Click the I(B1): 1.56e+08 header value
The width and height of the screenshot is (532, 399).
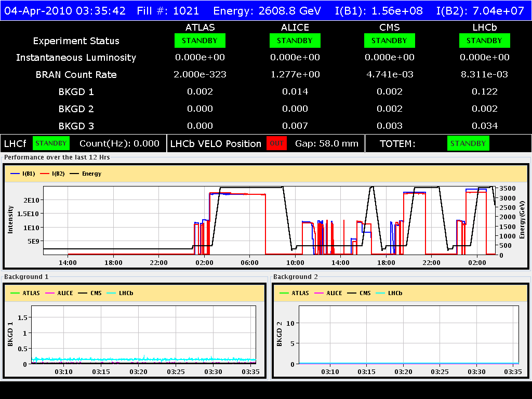(379, 11)
